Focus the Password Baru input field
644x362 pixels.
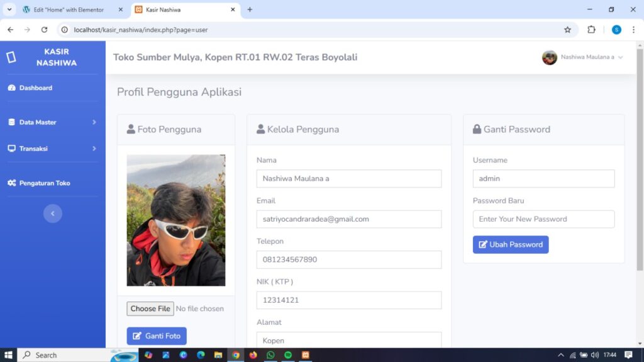[x=544, y=219]
